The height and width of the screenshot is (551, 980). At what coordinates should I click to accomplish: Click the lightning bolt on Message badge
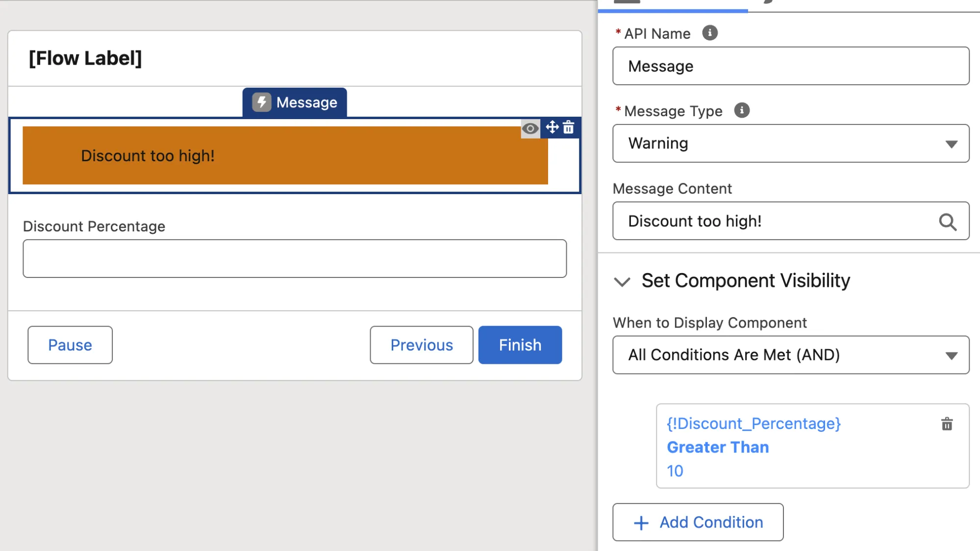[x=261, y=102]
